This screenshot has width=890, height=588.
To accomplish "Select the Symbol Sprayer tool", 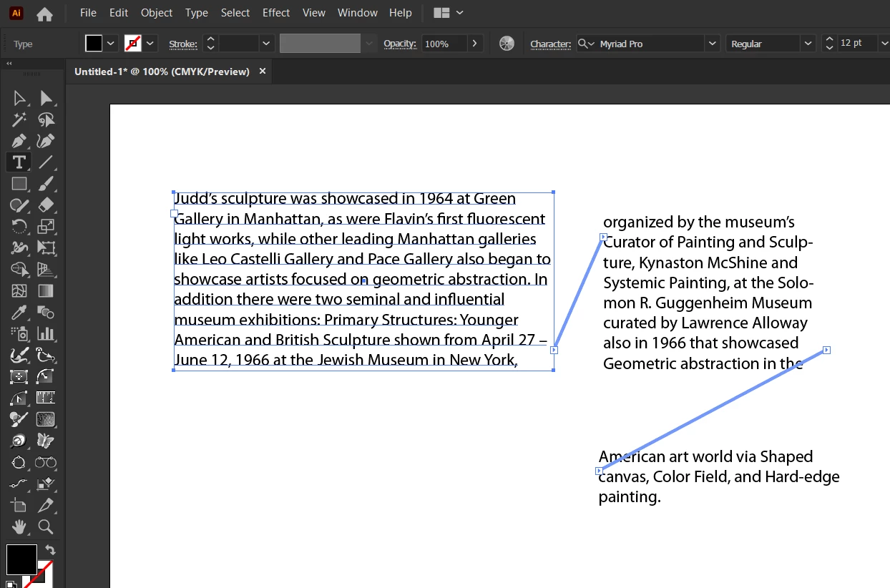I will (x=19, y=333).
